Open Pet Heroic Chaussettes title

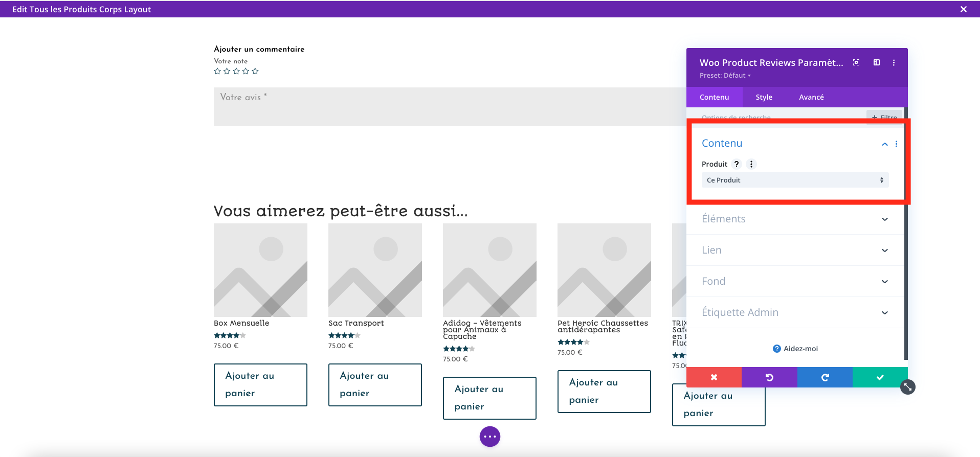[x=603, y=326]
